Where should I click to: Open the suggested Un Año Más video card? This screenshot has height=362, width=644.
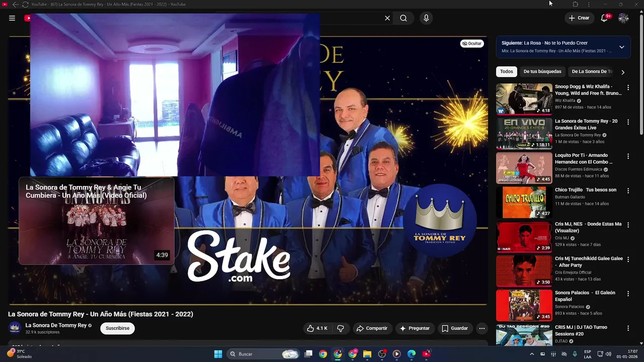[97, 221]
